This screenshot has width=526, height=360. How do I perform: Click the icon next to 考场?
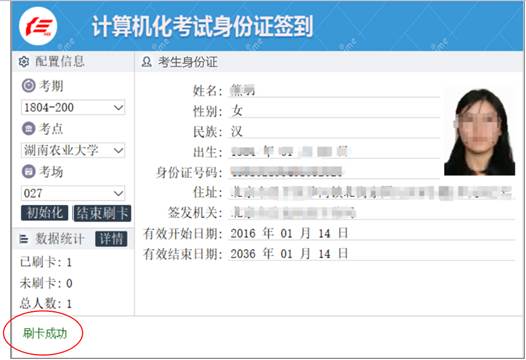(x=29, y=171)
